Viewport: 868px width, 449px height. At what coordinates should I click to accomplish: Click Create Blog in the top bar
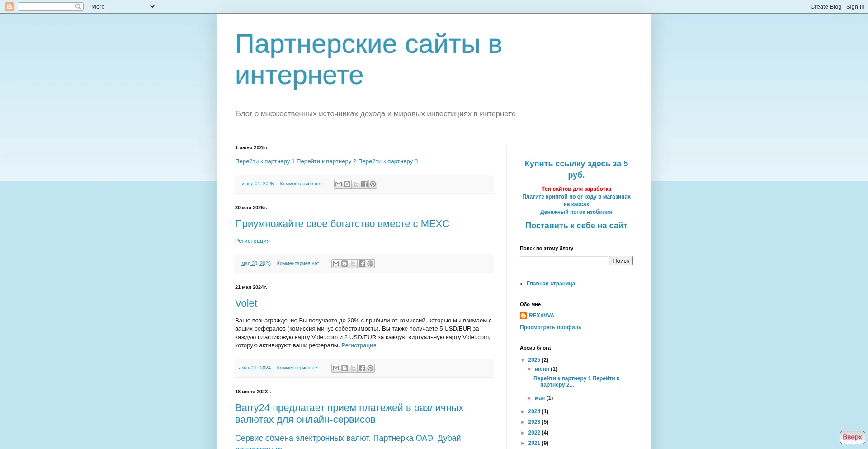coord(826,7)
